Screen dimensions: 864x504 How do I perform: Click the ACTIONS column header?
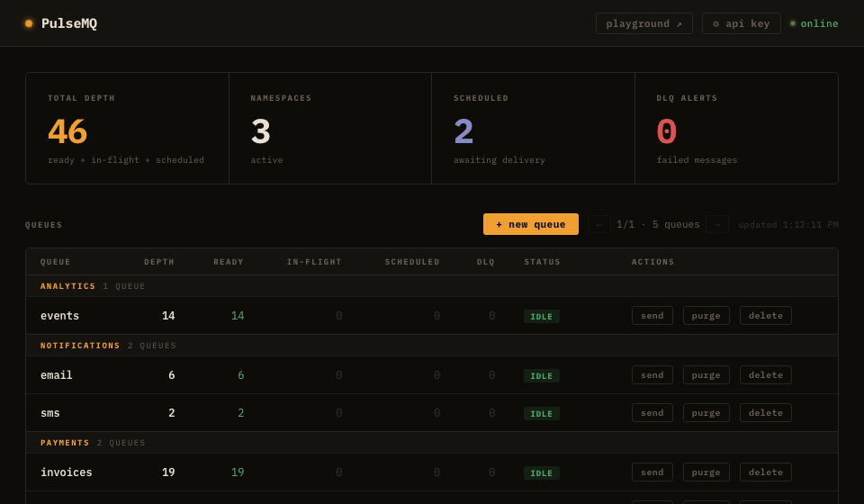click(653, 262)
